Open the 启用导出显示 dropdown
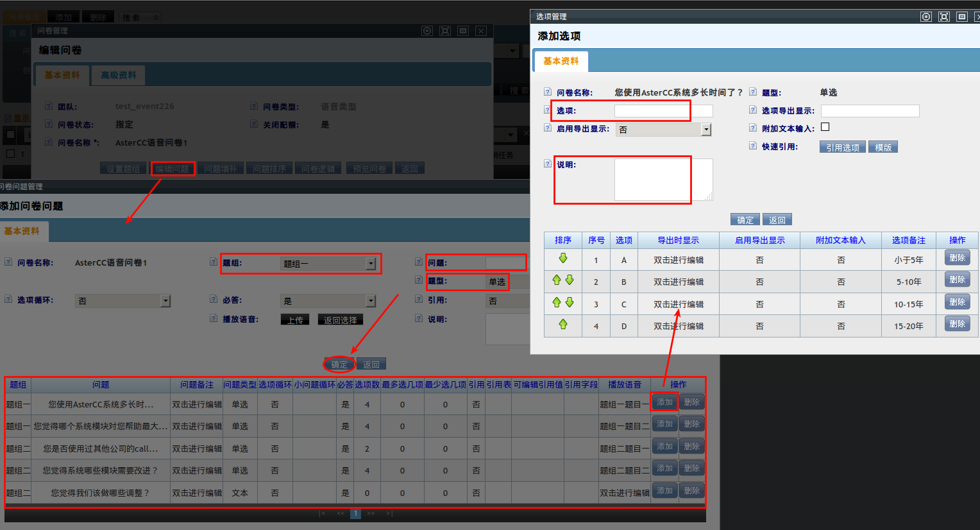Screen dimensions: 980x530 pos(706,130)
